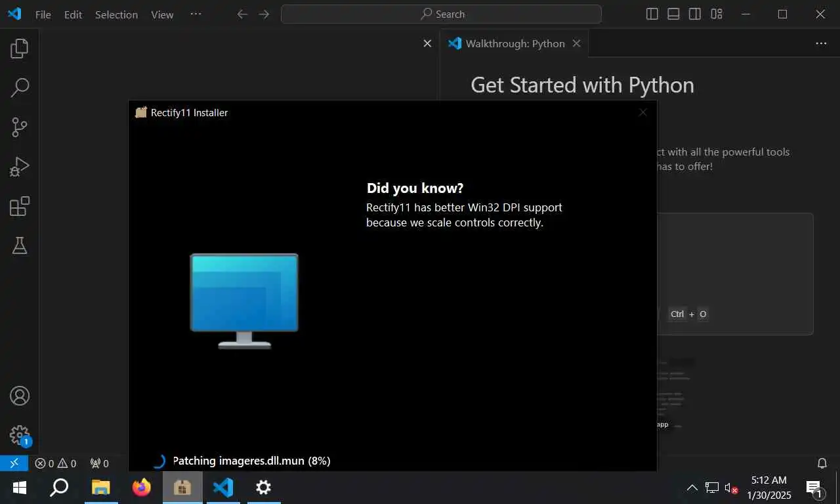Open the Customize Layout menu
The width and height of the screenshot is (840, 504).
pyautogui.click(x=717, y=14)
